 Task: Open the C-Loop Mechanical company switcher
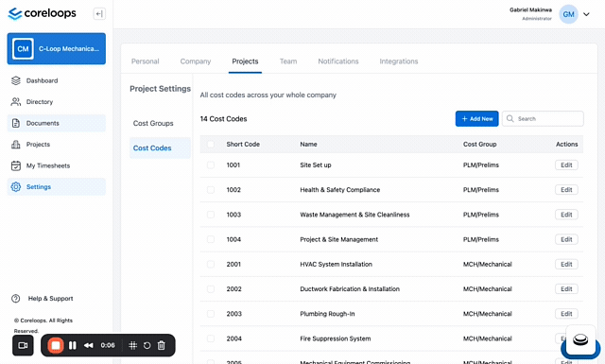[x=57, y=48]
